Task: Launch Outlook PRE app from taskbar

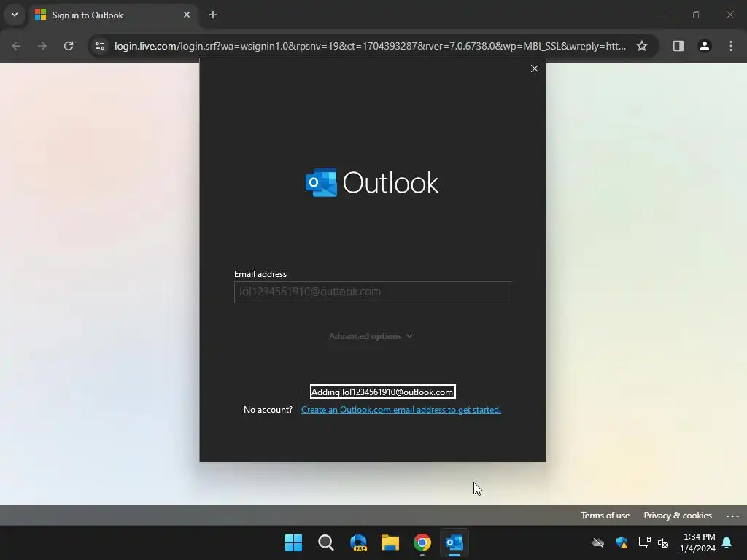Action: 358,542
